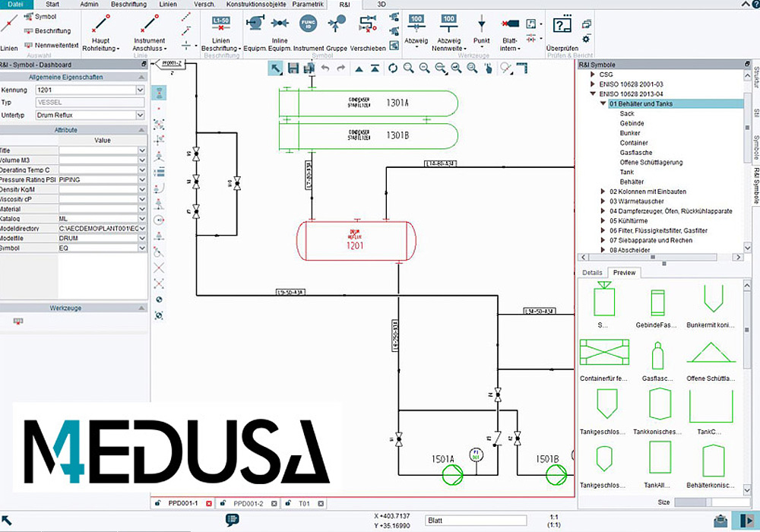
Task: Run the Überprüfen check tool
Action: tap(562, 32)
